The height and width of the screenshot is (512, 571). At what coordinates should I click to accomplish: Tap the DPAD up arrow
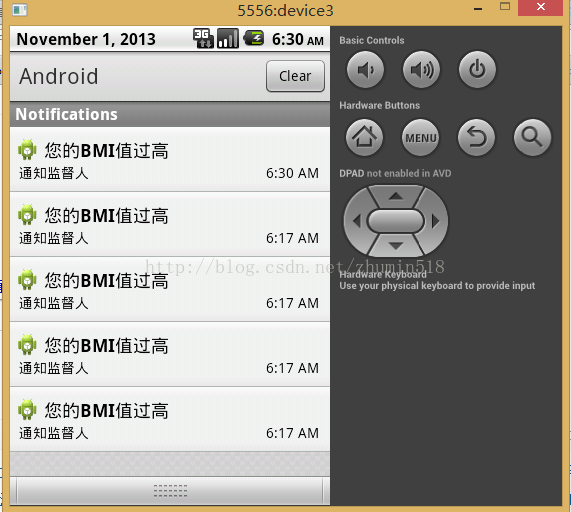point(396,196)
